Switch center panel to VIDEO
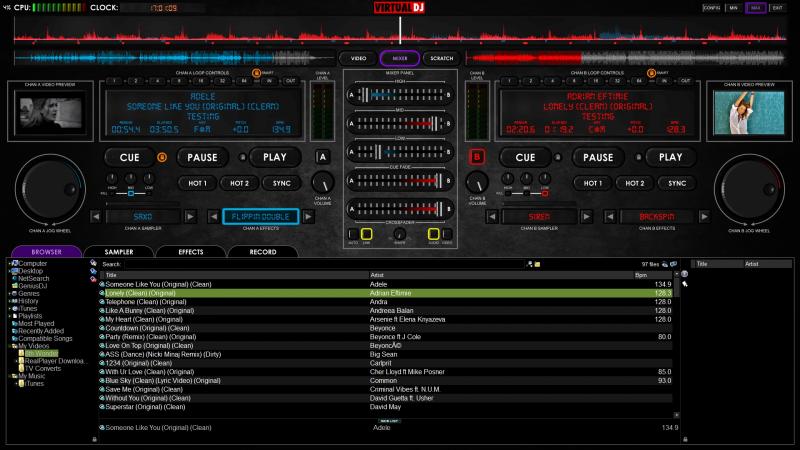 click(x=358, y=58)
